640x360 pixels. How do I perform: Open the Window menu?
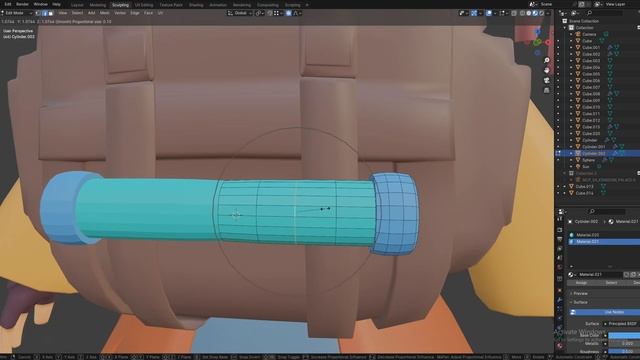click(x=40, y=4)
